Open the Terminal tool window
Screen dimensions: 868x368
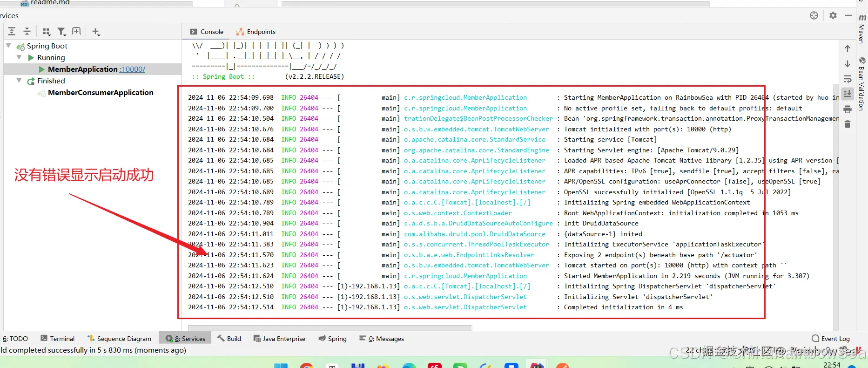[x=57, y=339]
